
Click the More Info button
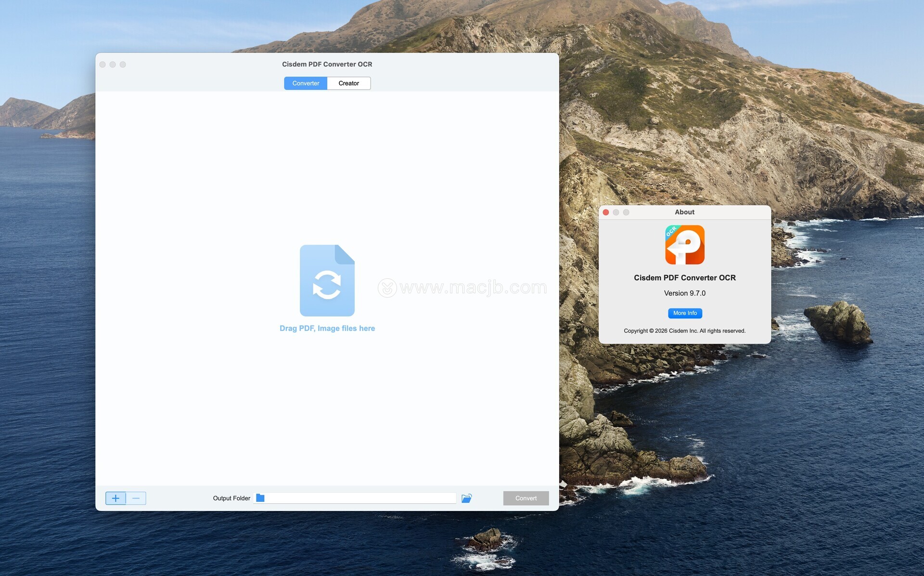(684, 313)
